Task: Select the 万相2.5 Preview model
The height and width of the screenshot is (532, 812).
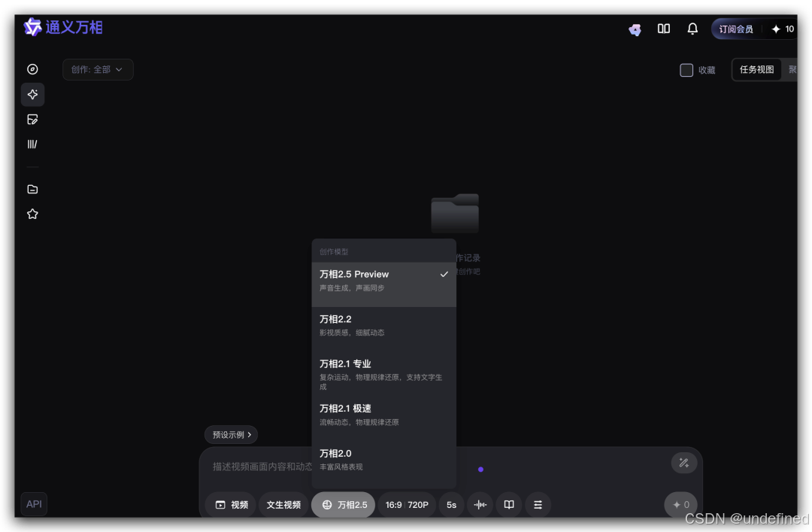Action: tap(383, 284)
